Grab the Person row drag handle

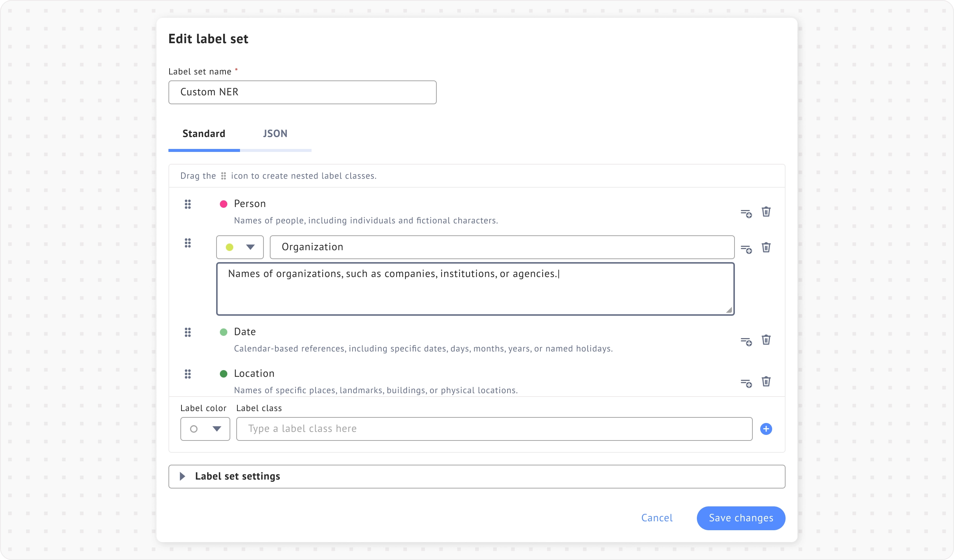(188, 204)
